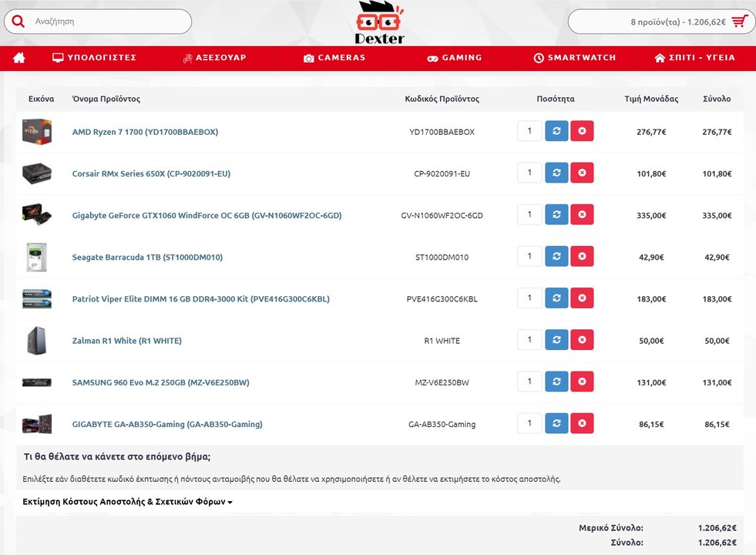Edit quantity field for Corsair RMx
This screenshot has width=756, height=555.
pos(530,173)
